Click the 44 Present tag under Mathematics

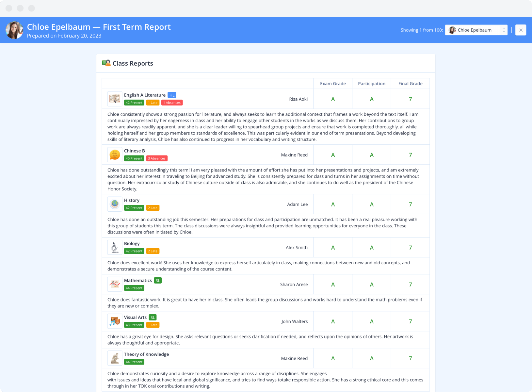134,288
